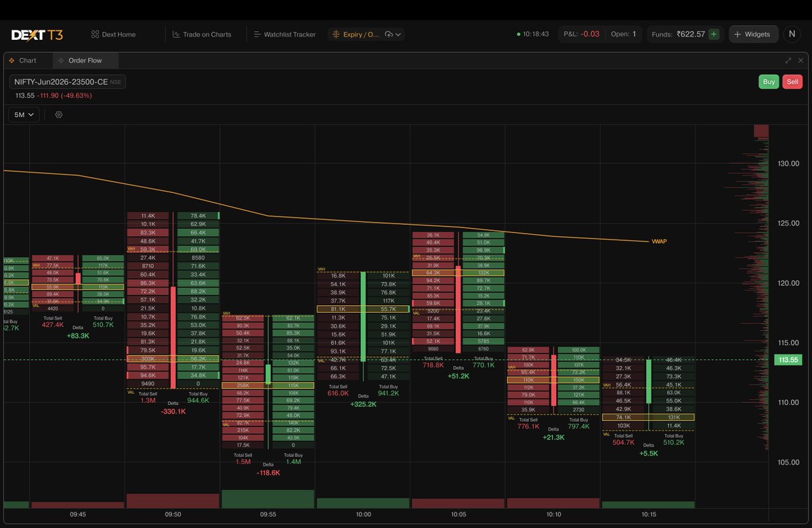Click the cloud sync icon beside Expiry
This screenshot has height=528, width=812.
point(389,35)
